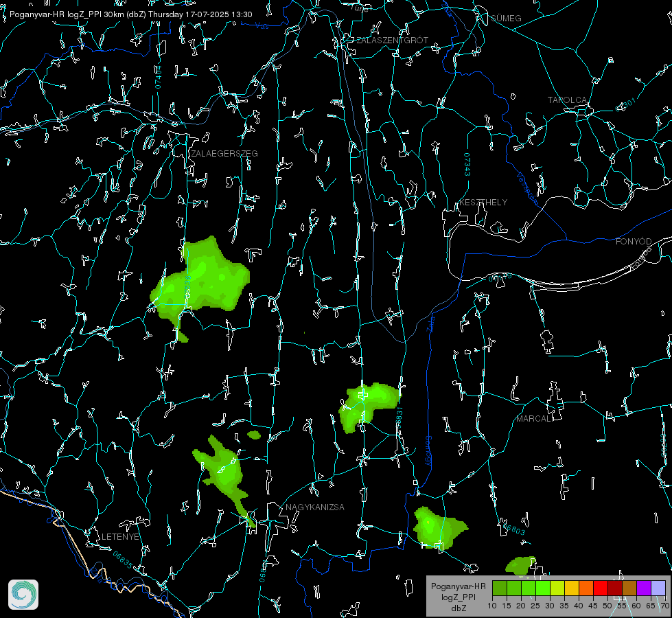Click the Poganyvar-HR legend title
Image resolution: width=672 pixels, height=618 pixels.
[x=458, y=586]
